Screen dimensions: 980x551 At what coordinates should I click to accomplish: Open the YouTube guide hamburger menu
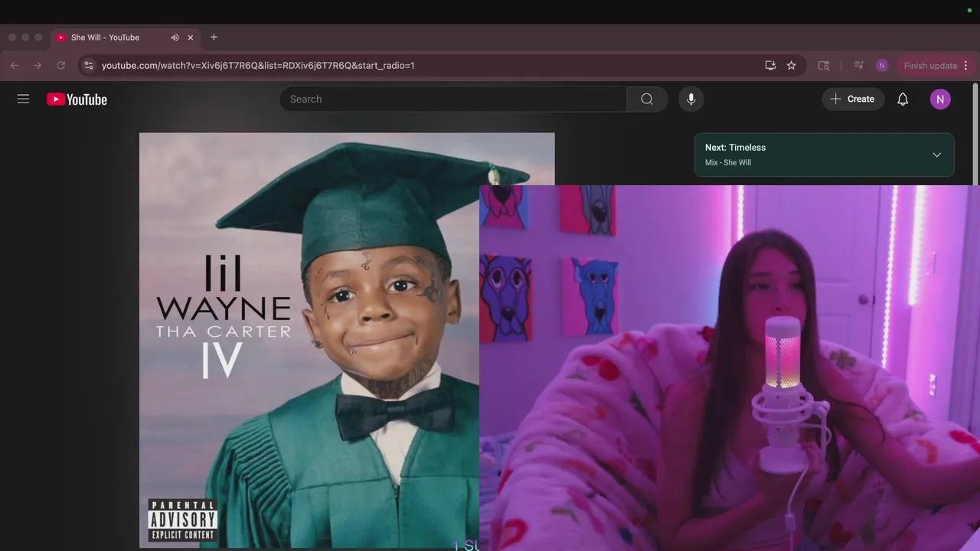click(x=23, y=99)
